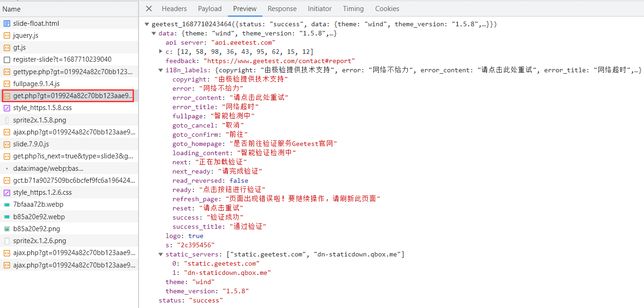Collapse the data object node
This screenshot has width=644, height=308.
154,34
